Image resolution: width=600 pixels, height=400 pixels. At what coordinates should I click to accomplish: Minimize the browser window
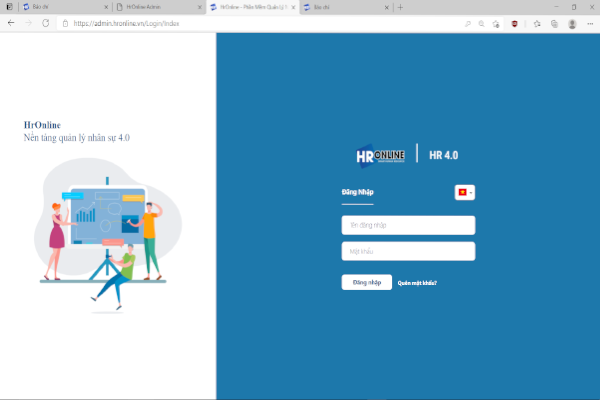[x=556, y=7]
